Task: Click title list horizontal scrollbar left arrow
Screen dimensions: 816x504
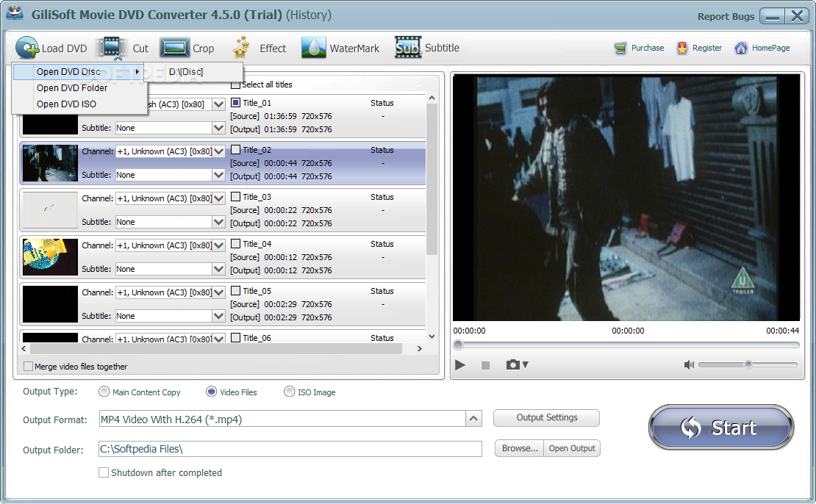Action: point(24,348)
